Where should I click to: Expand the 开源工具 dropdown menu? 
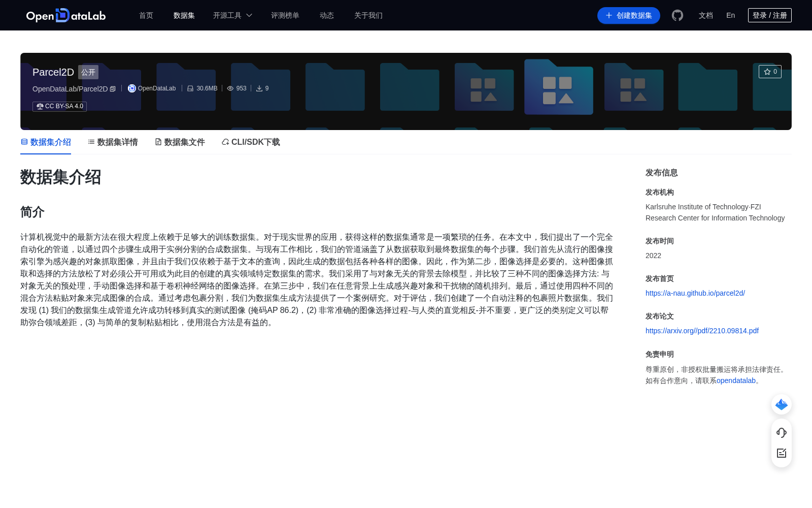coord(232,15)
